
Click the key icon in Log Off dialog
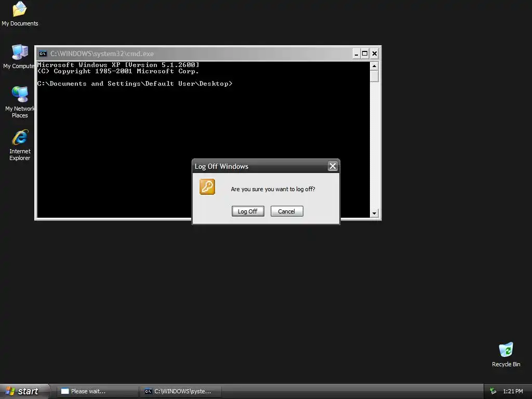point(207,187)
